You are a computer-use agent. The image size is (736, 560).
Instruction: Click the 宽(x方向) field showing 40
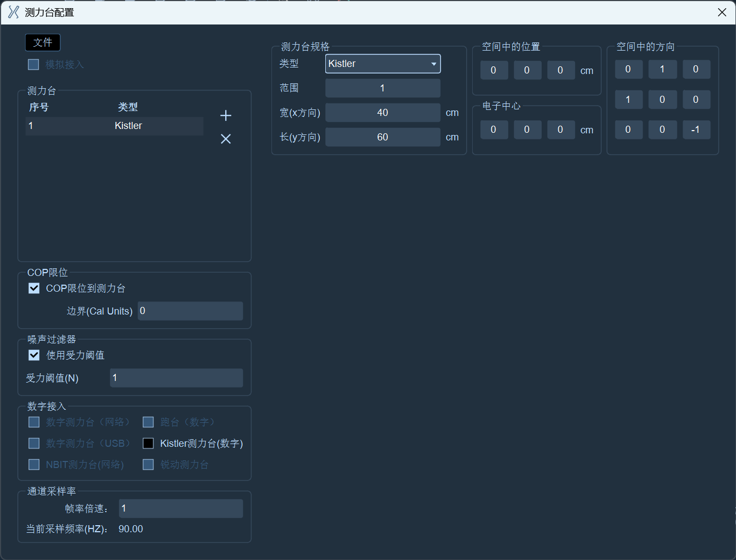(383, 113)
